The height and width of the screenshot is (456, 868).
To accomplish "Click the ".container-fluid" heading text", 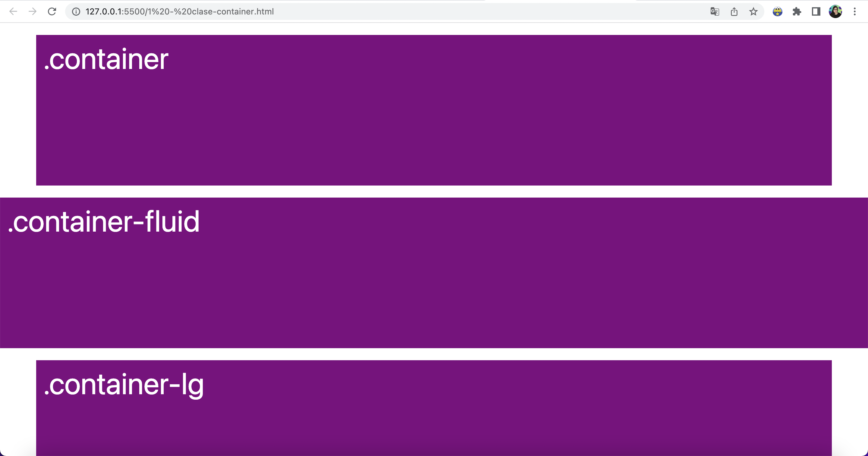I will point(104,222).
